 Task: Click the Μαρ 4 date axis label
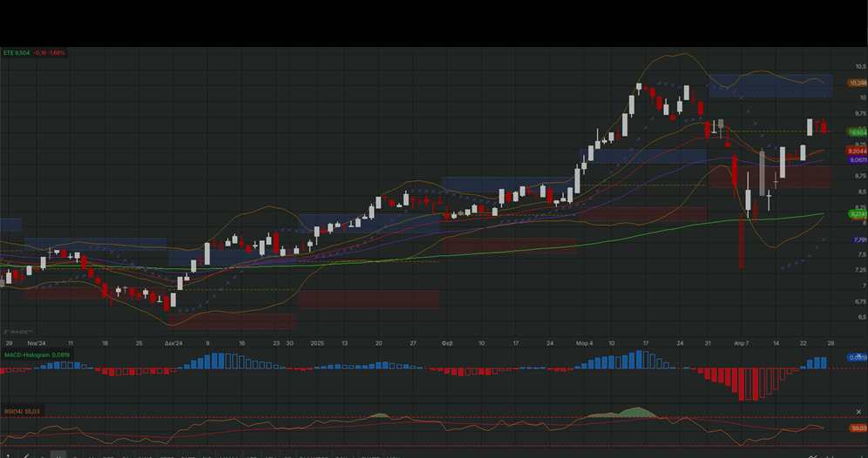point(584,343)
